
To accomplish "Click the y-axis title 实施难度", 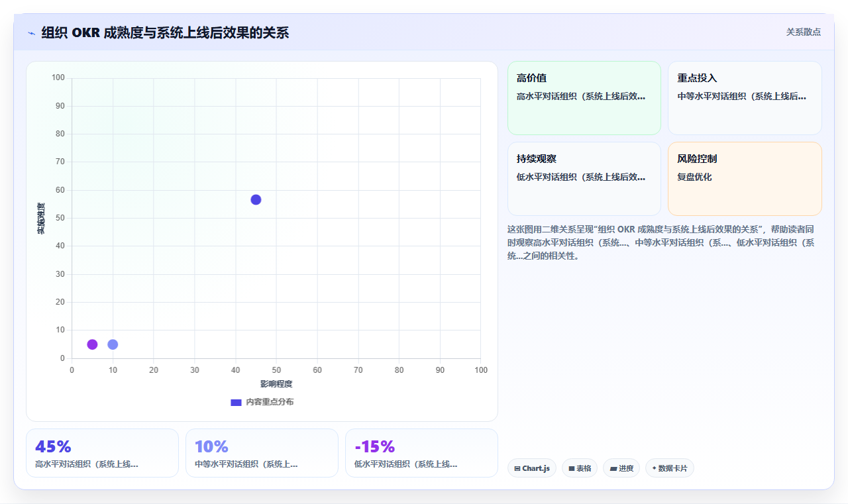I will click(41, 219).
